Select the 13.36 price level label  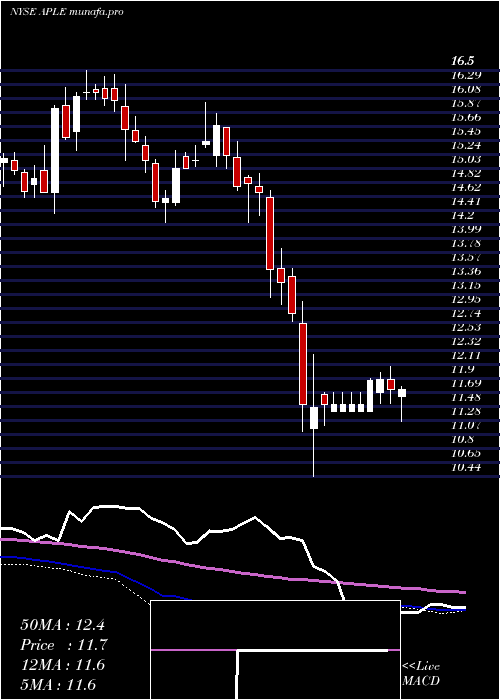pos(466,271)
